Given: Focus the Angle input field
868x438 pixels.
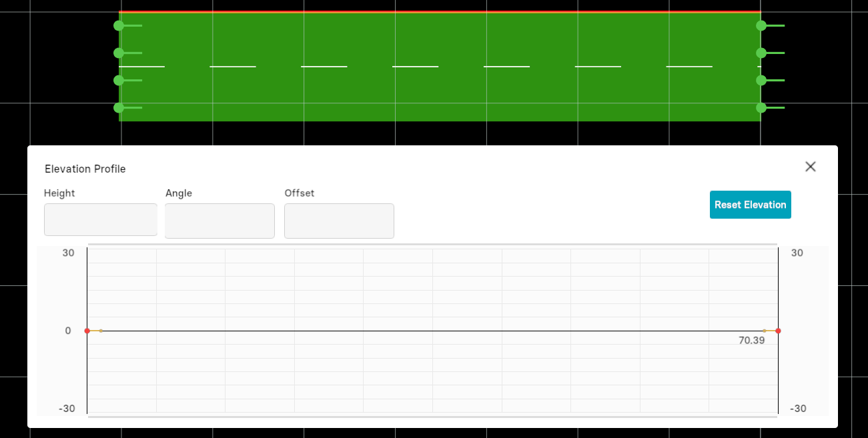Looking at the screenshot, I should [220, 221].
